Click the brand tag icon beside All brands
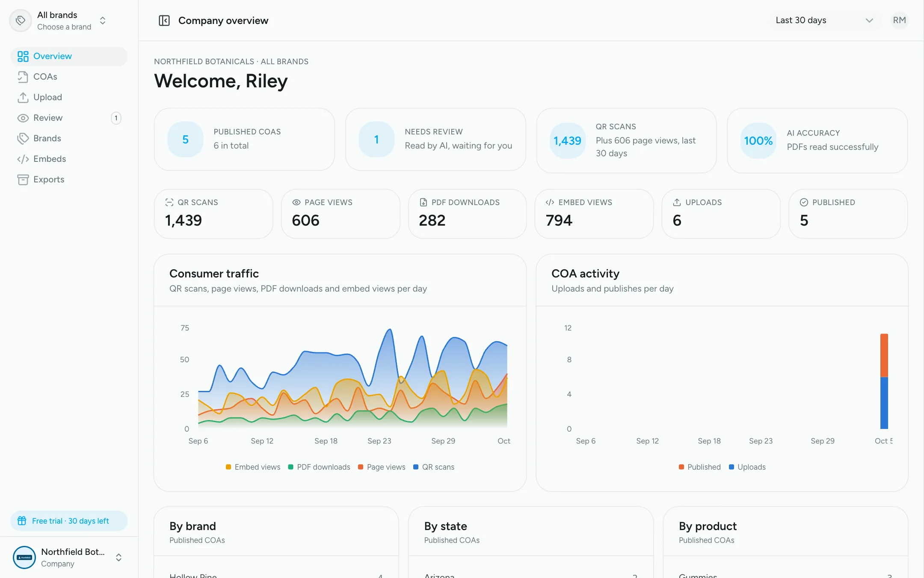Image resolution: width=924 pixels, height=578 pixels. click(x=21, y=21)
